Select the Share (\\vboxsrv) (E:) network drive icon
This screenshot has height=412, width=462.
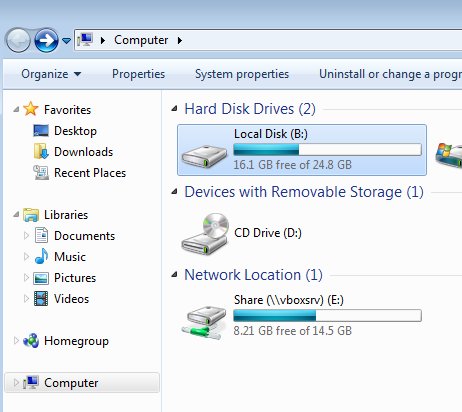(204, 323)
